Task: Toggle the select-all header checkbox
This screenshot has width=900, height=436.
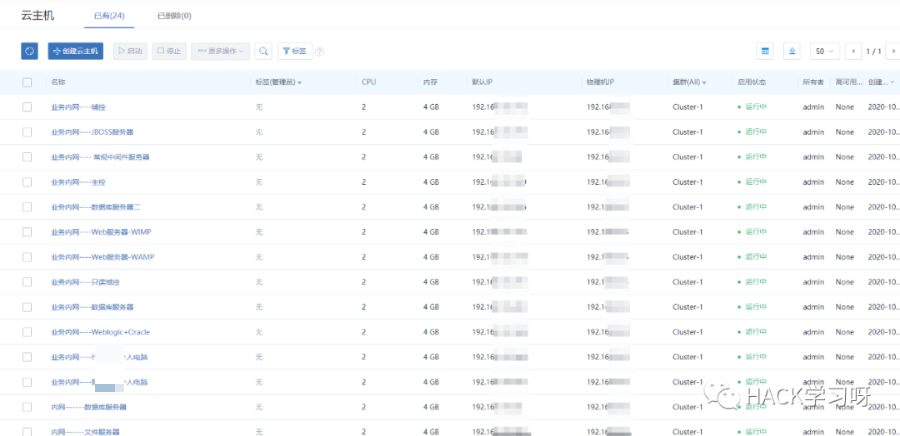Action: [27, 82]
